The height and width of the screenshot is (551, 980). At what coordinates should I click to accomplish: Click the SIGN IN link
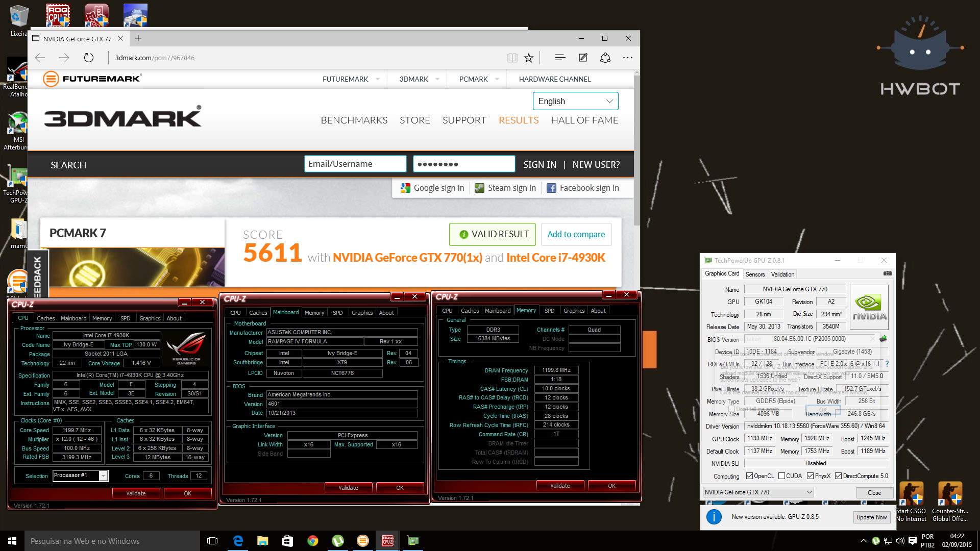click(x=540, y=165)
